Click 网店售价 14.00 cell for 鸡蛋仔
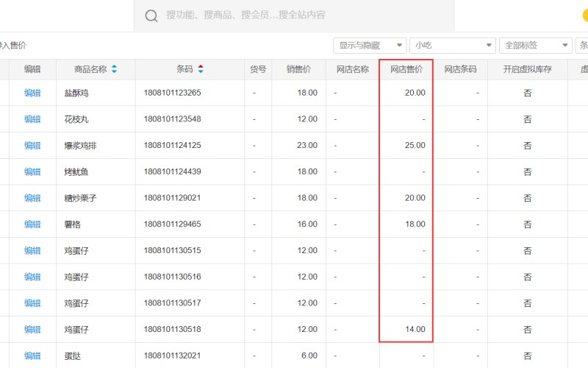The image size is (588, 368). point(406,329)
